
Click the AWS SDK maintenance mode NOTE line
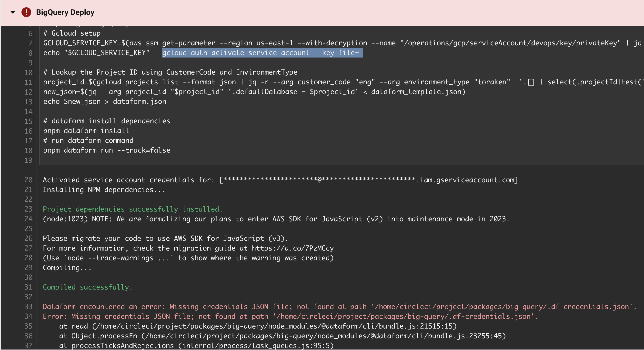(276, 219)
